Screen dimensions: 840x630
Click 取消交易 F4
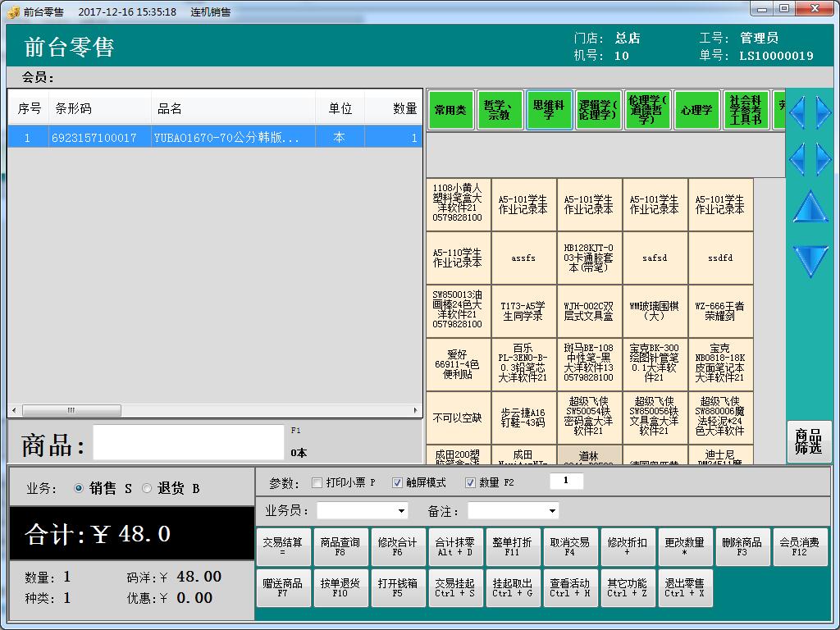pyautogui.click(x=571, y=547)
